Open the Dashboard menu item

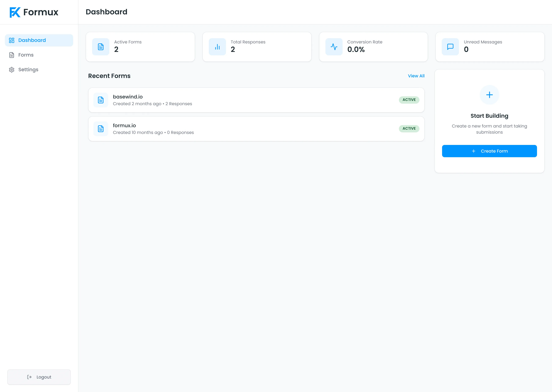(39, 40)
